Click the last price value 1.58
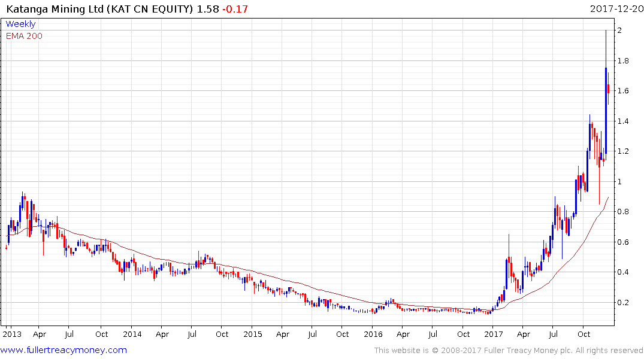 point(208,9)
